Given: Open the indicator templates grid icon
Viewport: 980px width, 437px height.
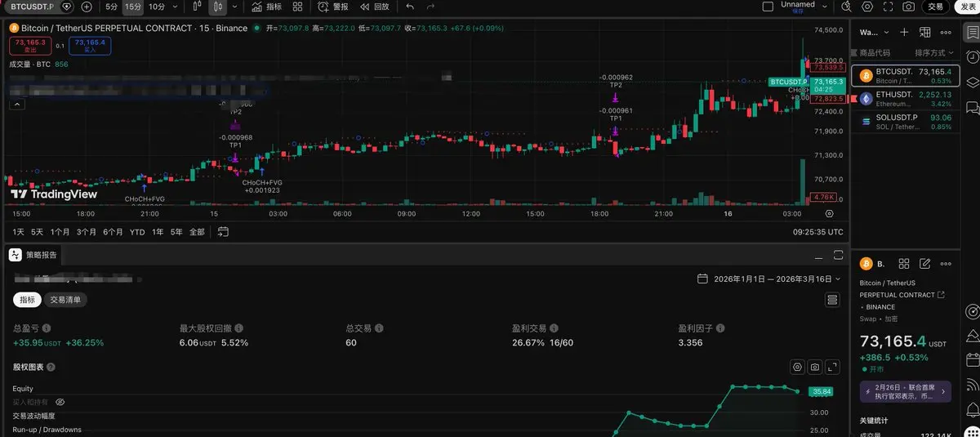Looking at the screenshot, I should [x=297, y=7].
